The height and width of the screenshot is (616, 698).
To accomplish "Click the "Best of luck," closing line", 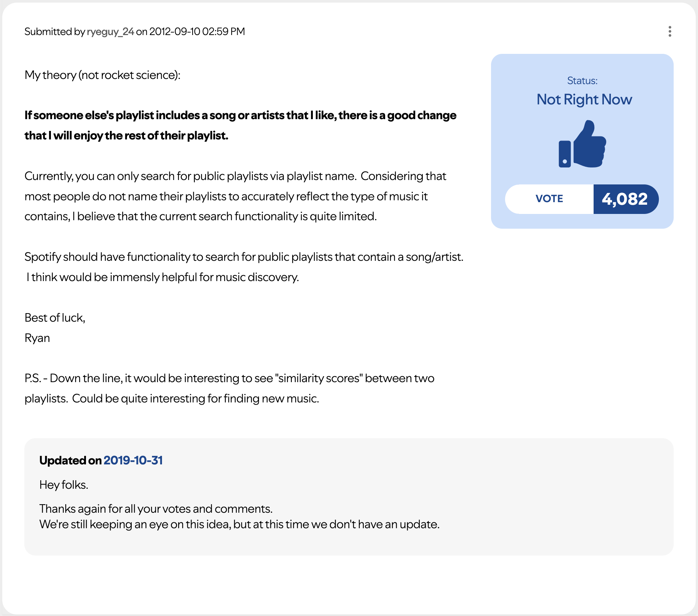I will [55, 318].
